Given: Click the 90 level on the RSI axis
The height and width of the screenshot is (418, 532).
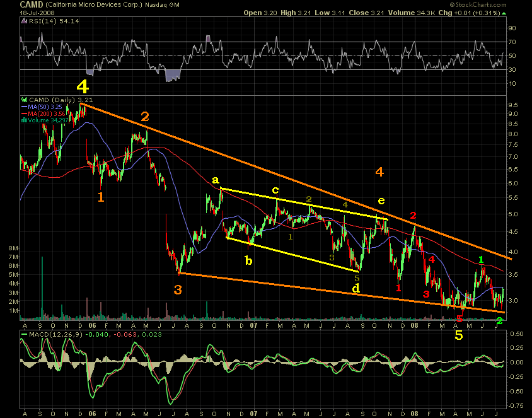Looking at the screenshot, I should [x=512, y=28].
